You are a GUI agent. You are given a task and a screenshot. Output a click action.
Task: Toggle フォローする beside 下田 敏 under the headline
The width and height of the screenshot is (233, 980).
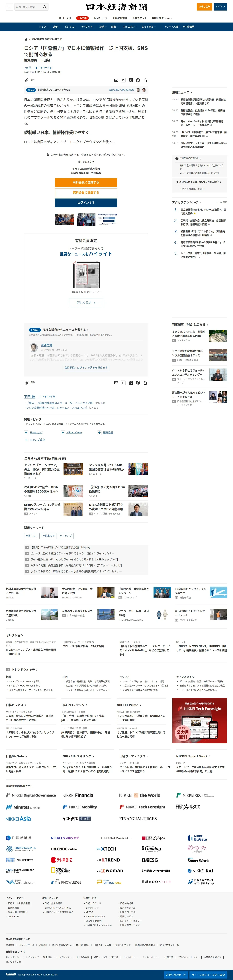coord(43,68)
